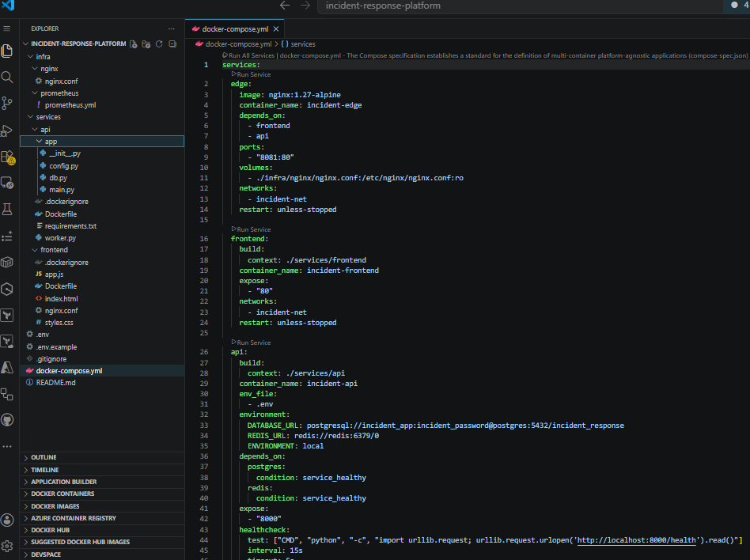Open Explorer views and more actions menu

(x=171, y=28)
